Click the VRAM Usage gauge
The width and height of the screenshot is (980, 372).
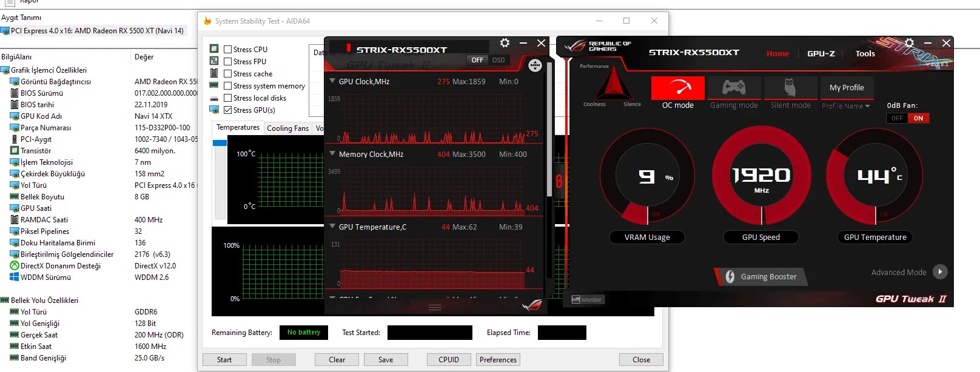(647, 176)
